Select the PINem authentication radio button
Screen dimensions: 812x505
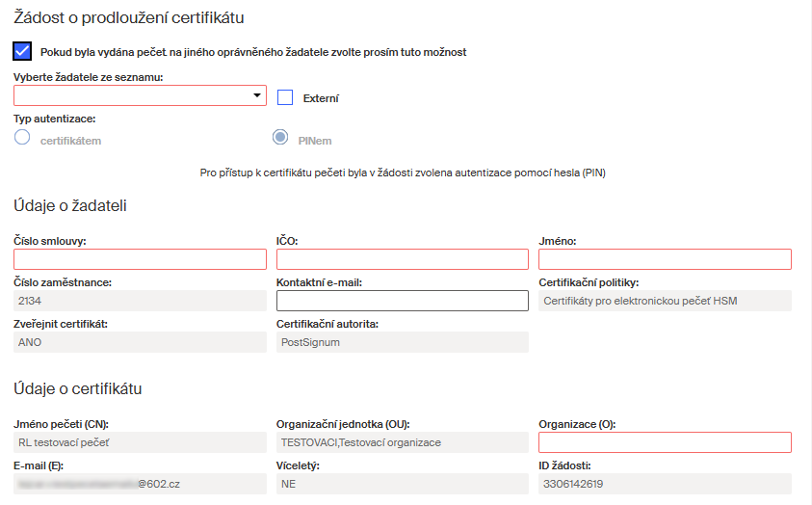(281, 139)
